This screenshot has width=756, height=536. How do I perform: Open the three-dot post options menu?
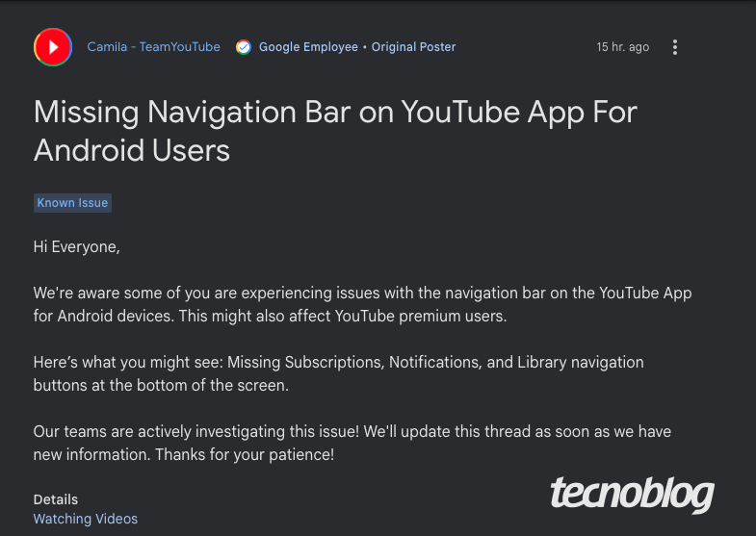(x=675, y=47)
